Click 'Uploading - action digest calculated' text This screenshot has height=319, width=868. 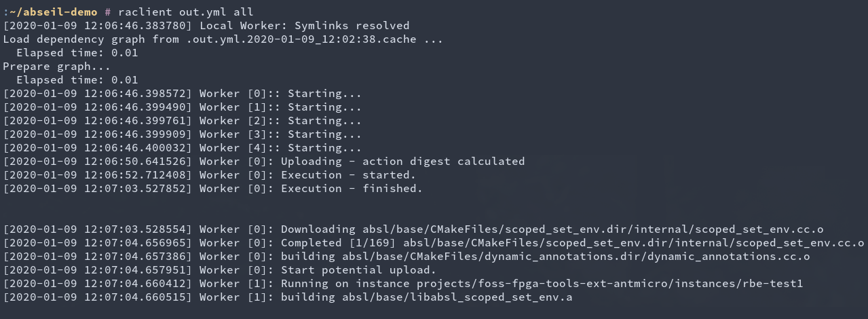403,162
